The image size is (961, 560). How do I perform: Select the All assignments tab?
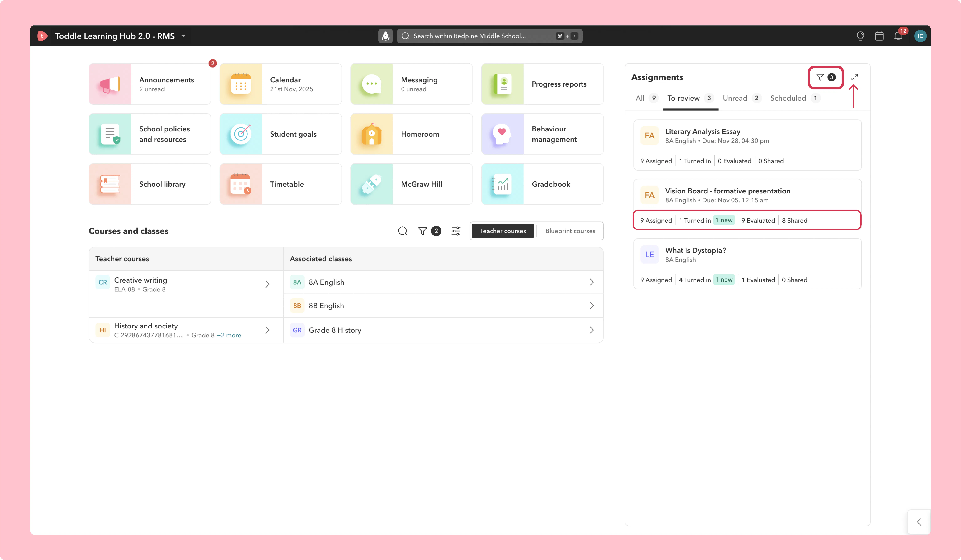(646, 98)
